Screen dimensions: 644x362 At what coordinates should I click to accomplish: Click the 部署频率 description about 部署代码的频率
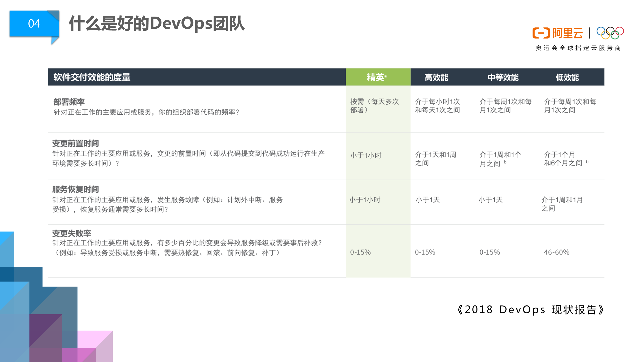coord(146,112)
